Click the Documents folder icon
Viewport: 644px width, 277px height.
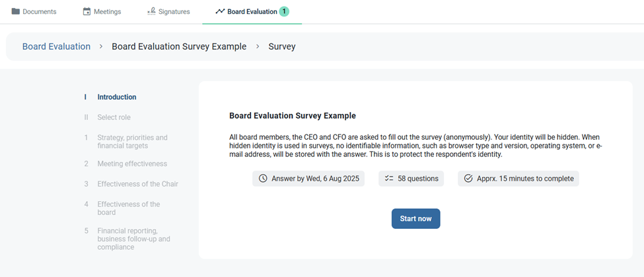point(16,11)
